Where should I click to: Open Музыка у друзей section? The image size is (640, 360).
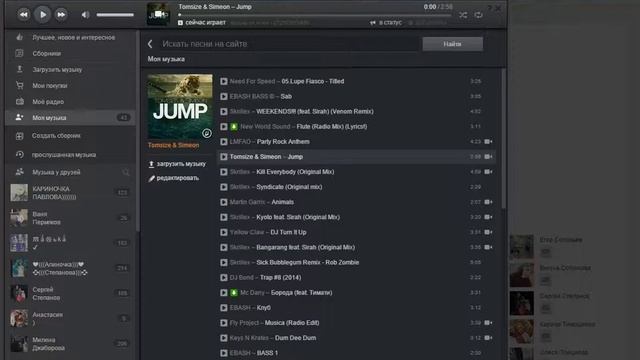(56, 172)
